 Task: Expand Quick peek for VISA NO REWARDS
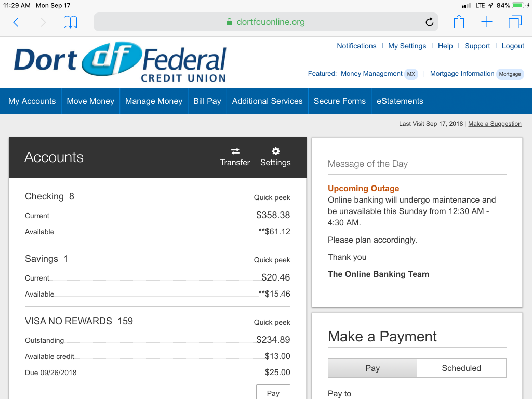(x=272, y=322)
